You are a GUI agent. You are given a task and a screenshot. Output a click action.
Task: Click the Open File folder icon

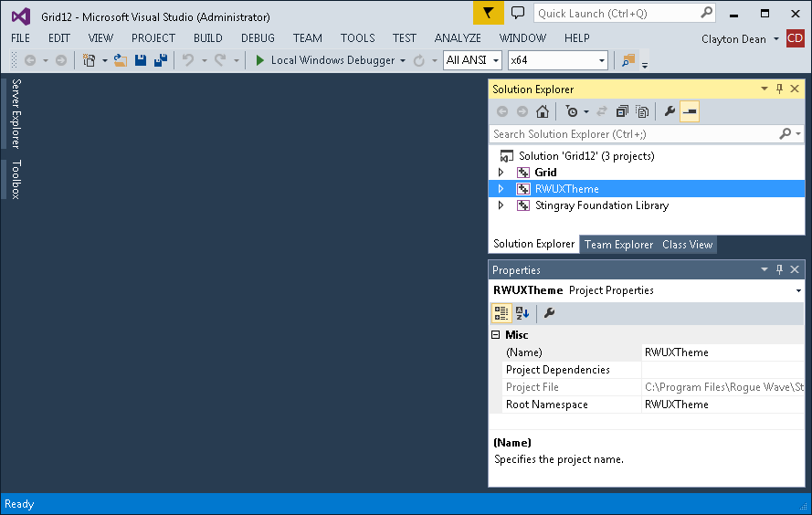[x=121, y=60]
